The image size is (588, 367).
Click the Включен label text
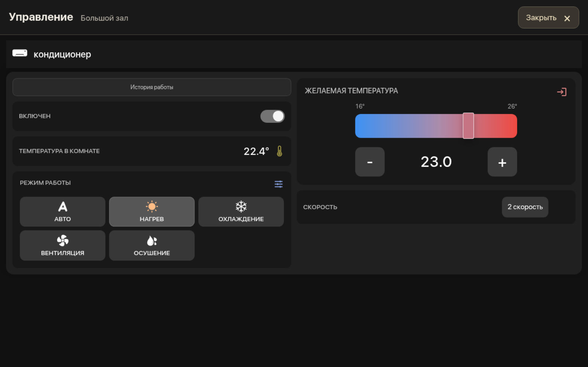[35, 116]
